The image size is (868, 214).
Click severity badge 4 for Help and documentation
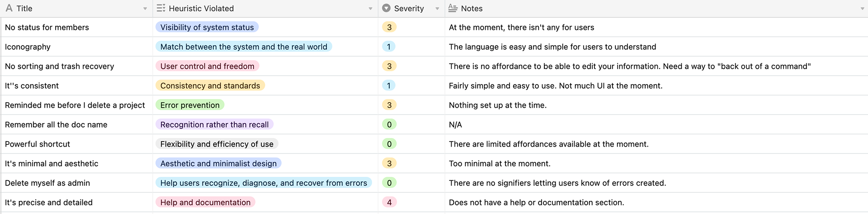click(x=389, y=202)
